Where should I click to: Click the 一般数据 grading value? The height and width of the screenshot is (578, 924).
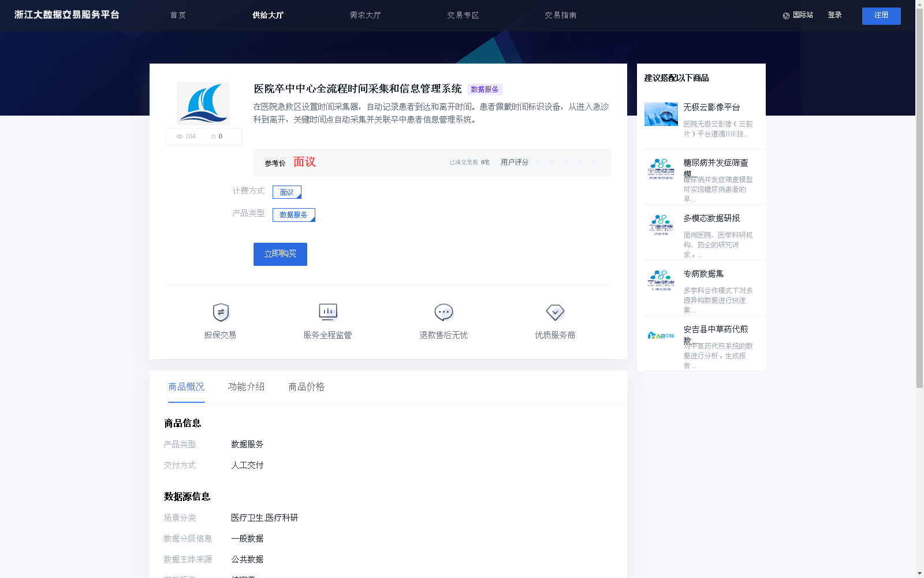tap(247, 539)
